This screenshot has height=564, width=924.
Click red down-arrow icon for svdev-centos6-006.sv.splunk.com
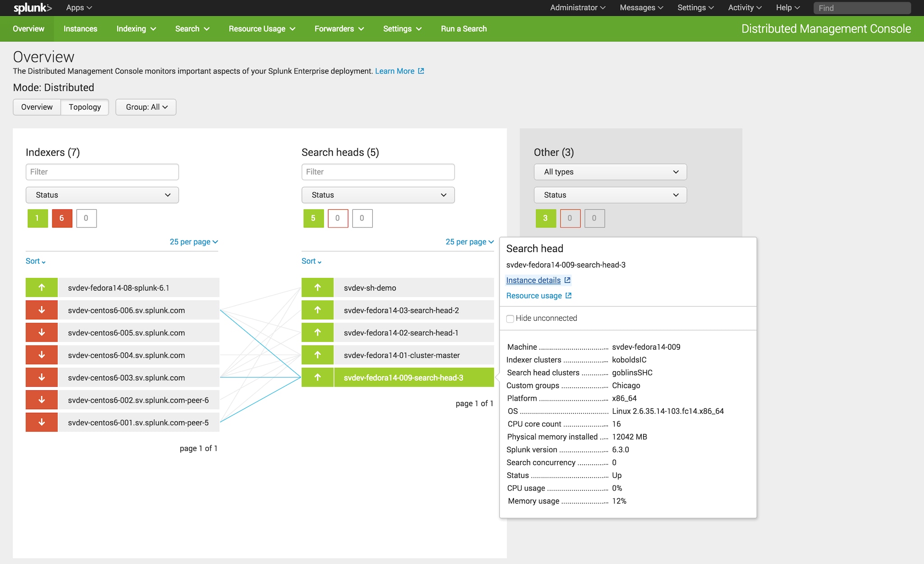coord(42,310)
